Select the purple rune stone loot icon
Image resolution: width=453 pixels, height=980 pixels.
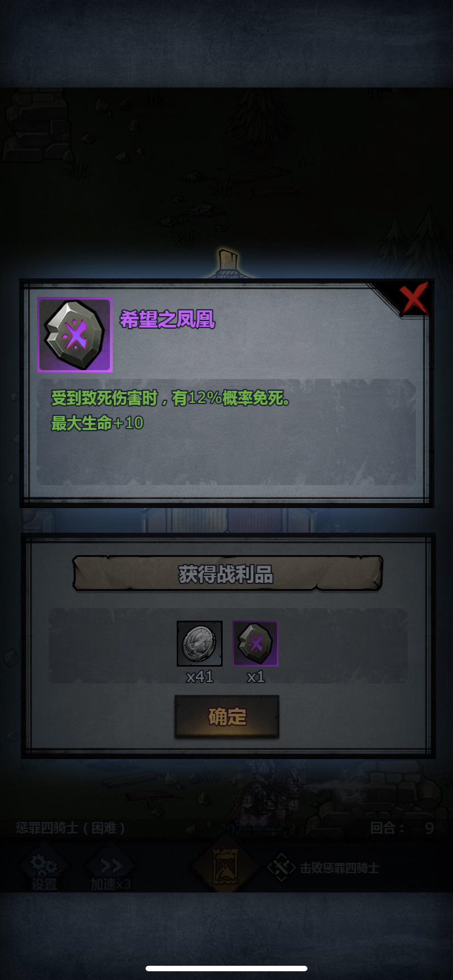tap(255, 643)
